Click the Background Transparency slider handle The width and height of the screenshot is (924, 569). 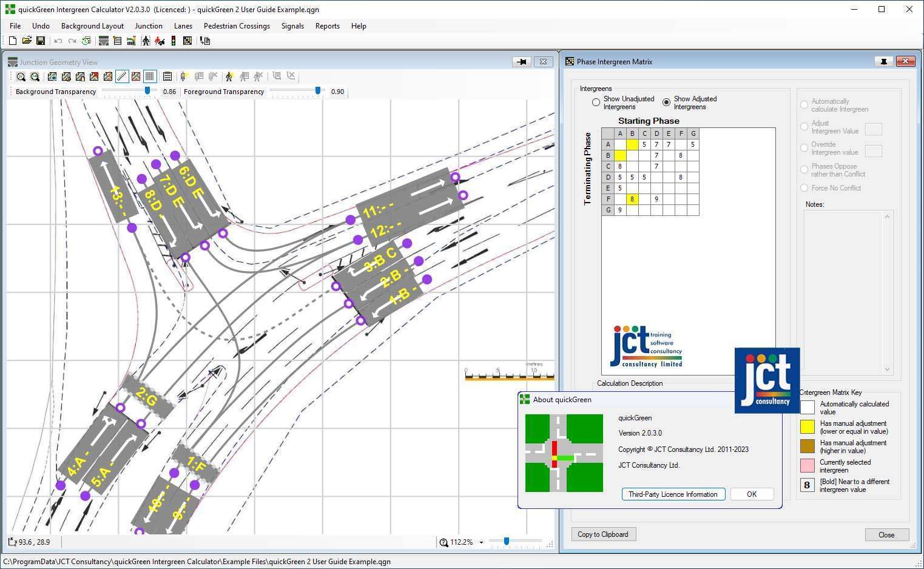[x=147, y=90]
